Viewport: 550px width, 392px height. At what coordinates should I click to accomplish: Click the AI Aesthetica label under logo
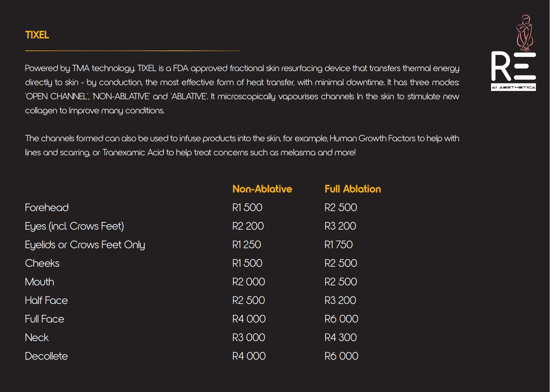513,87
